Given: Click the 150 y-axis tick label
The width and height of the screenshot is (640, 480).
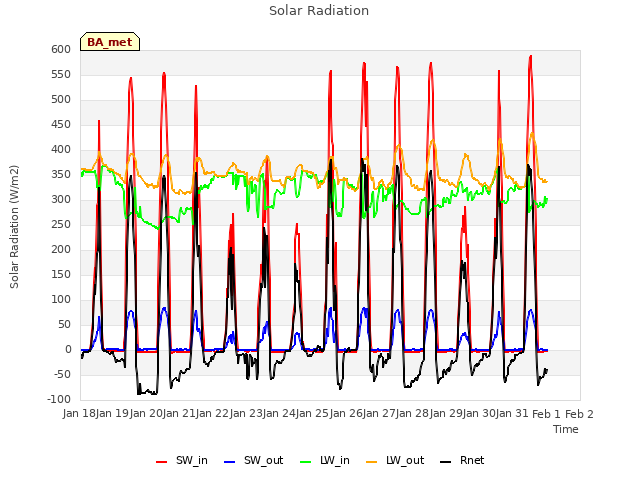Looking at the screenshot, I should [61, 275].
